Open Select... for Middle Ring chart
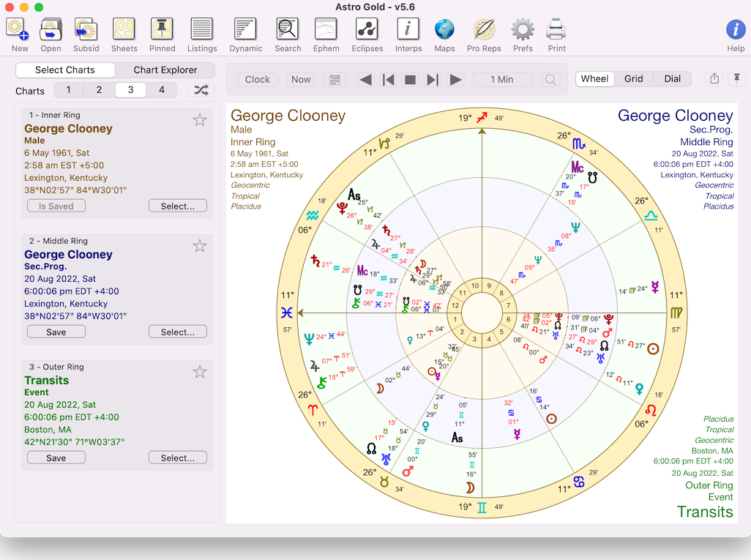 [177, 332]
